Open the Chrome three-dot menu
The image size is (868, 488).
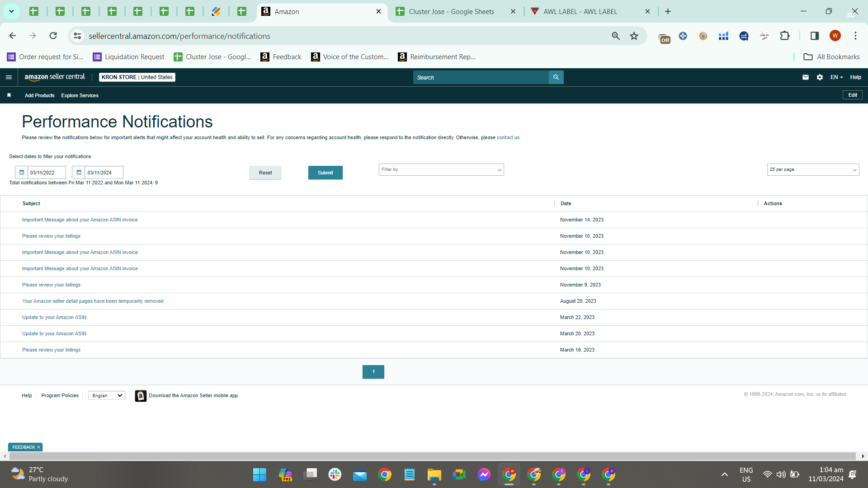coord(855,36)
